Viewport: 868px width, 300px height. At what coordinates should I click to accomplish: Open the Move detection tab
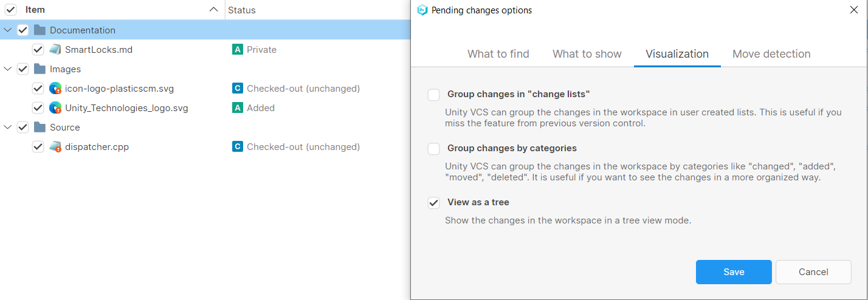pyautogui.click(x=771, y=54)
